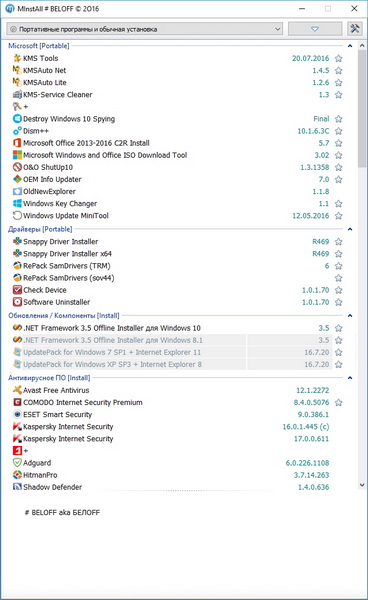368x600 pixels.
Task: Click the ESET Smart Security icon
Action: click(17, 414)
